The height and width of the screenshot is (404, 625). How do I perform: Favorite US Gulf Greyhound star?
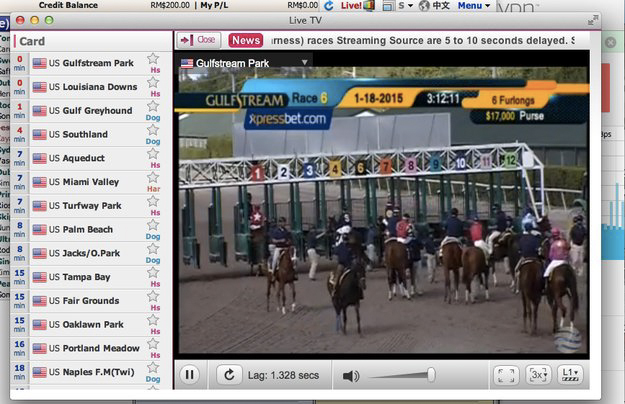[x=153, y=106]
